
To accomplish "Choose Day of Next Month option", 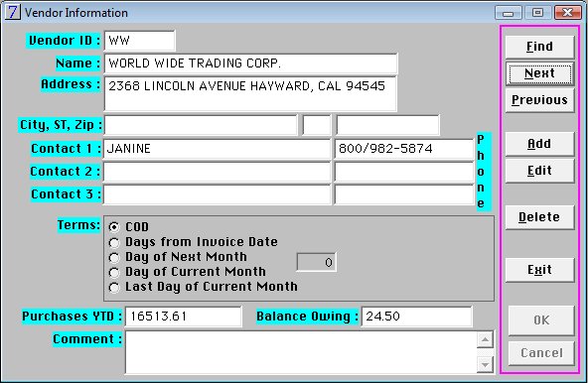I will click(x=114, y=257).
